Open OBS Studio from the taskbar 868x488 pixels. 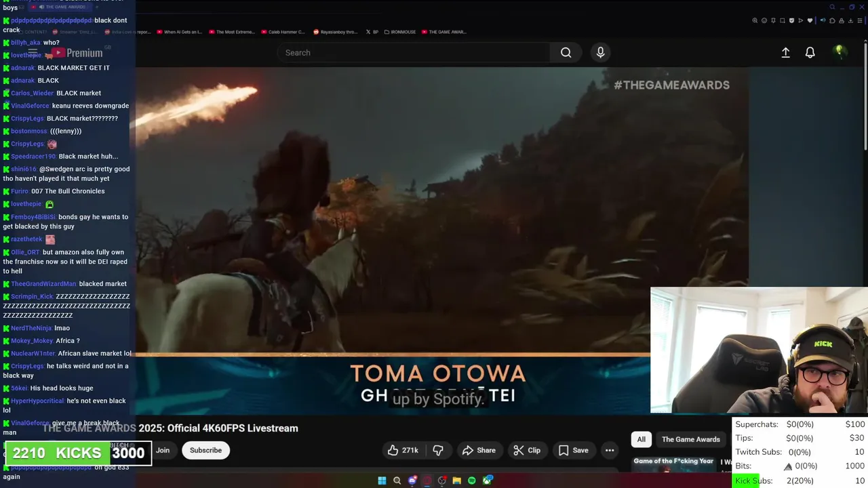coord(441,481)
